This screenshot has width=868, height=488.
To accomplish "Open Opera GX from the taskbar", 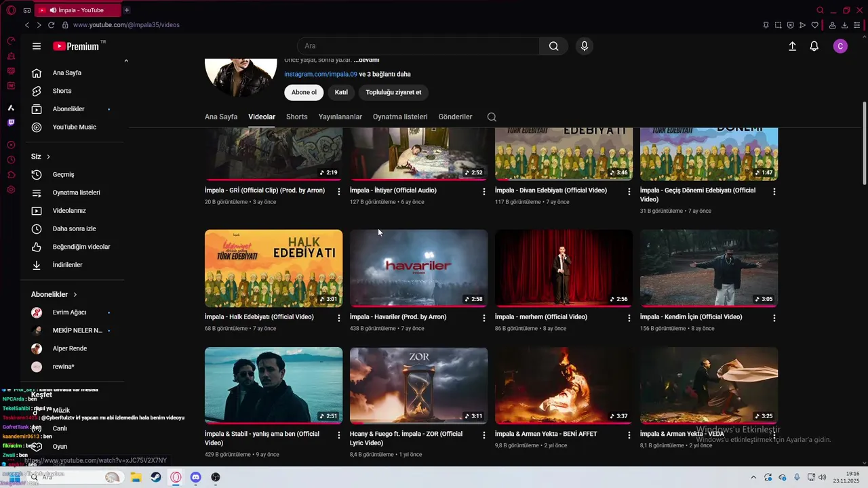I will (176, 477).
